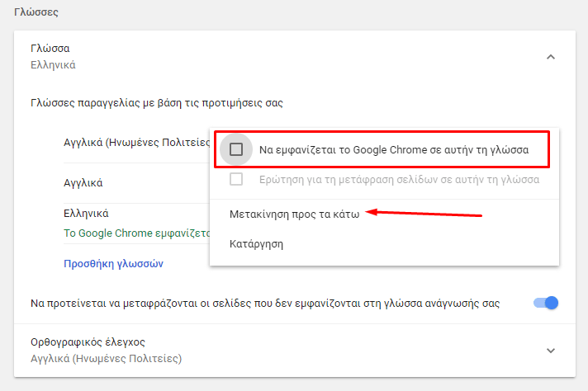Click 'Γλώσσες παραγγελίας με βάση τις προτιμήσεις' text
Screen dimensions: 588x391
click(x=157, y=103)
